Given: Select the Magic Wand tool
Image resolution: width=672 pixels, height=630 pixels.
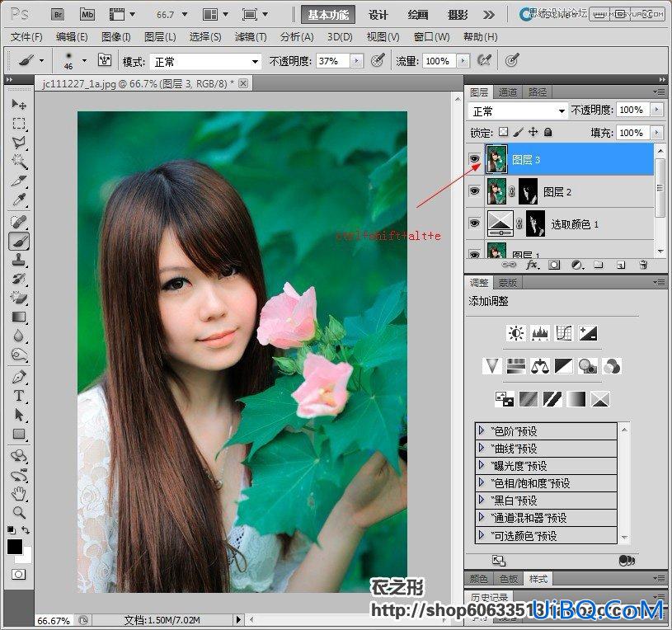Looking at the screenshot, I should click(x=18, y=162).
